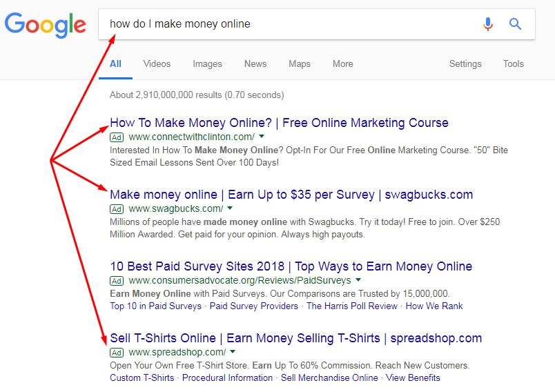Expand the dropdown arrow beside consumersadvocate.org URL
This screenshot has height=392, width=555.
pos(358,280)
